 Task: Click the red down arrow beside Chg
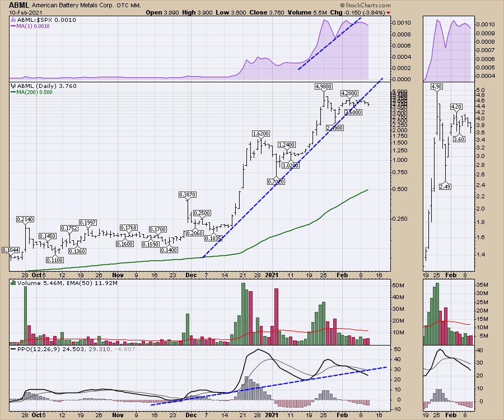tap(389, 12)
